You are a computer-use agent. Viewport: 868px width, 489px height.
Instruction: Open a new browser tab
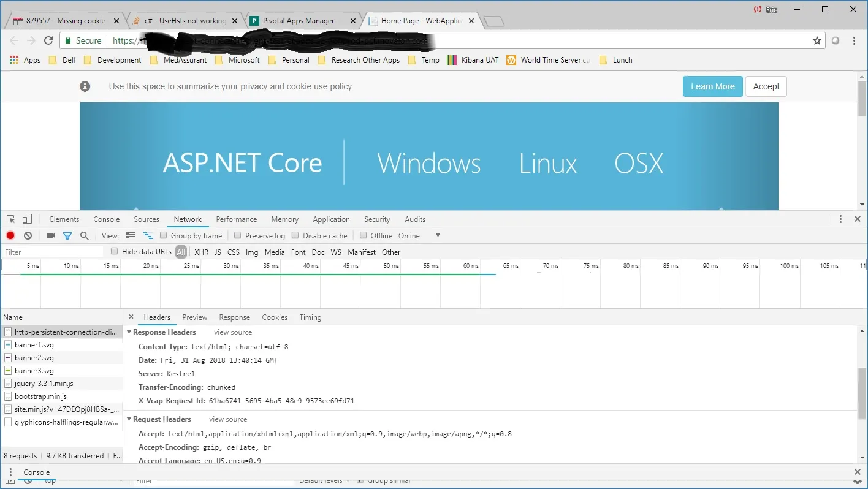click(493, 21)
